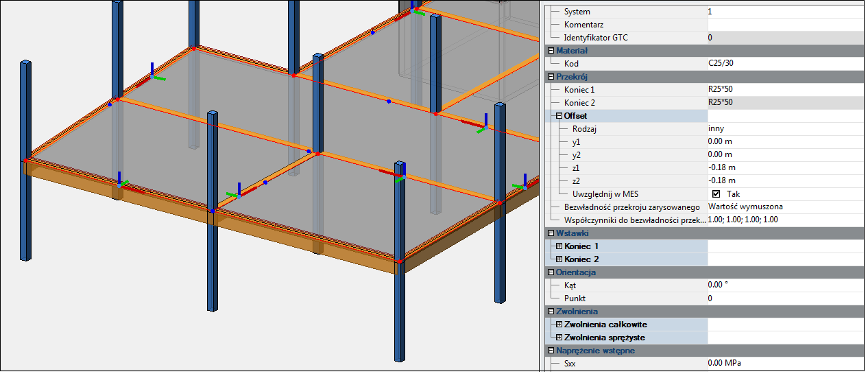
Task: Expand Koniec 2 under Wstawki
Action: tap(559, 259)
